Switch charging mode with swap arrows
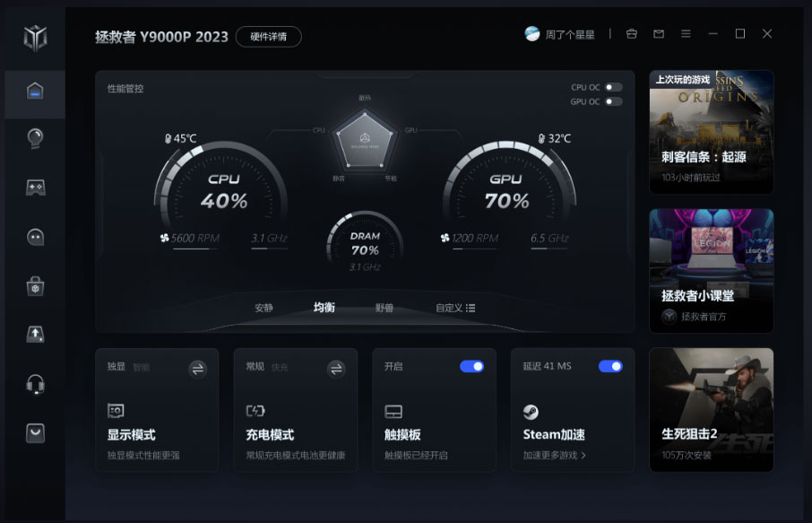Viewport: 812px width, 523px height. pyautogui.click(x=336, y=369)
